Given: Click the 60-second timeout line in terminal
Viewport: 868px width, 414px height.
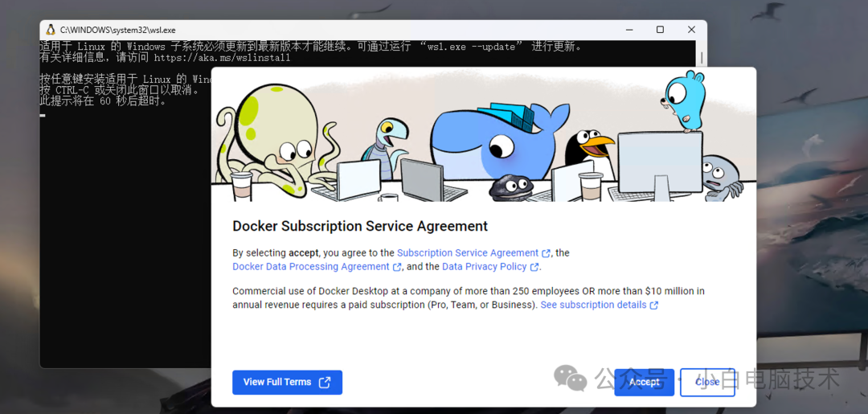Looking at the screenshot, I should (103, 101).
